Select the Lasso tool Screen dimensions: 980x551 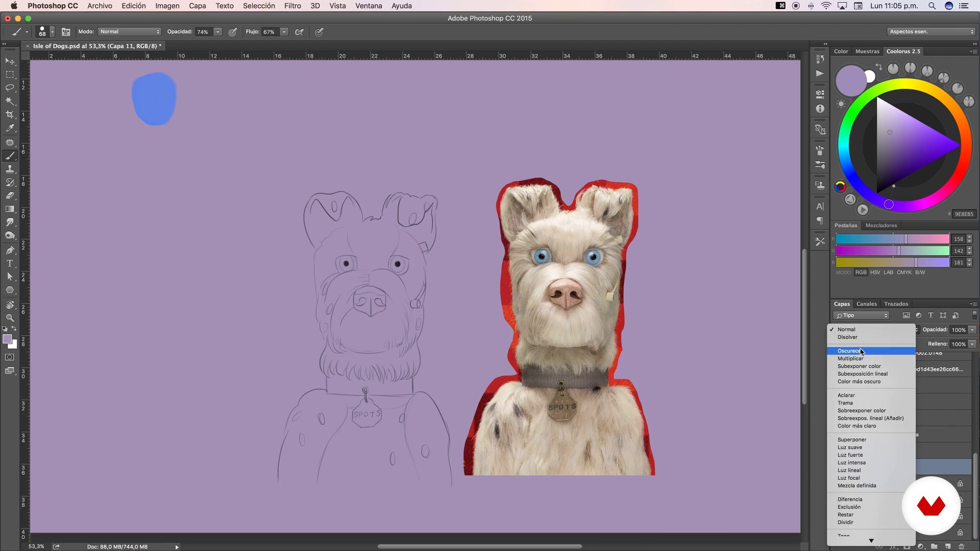point(10,88)
